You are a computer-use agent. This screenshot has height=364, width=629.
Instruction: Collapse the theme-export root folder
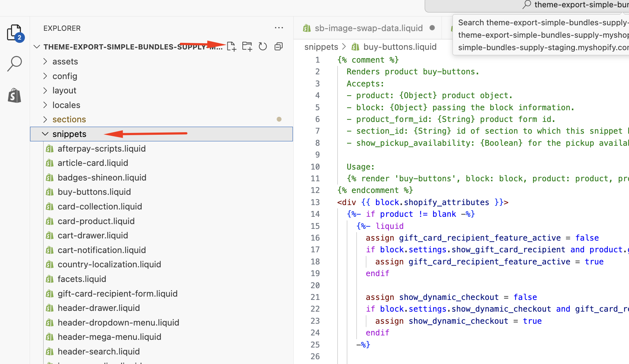(x=37, y=47)
